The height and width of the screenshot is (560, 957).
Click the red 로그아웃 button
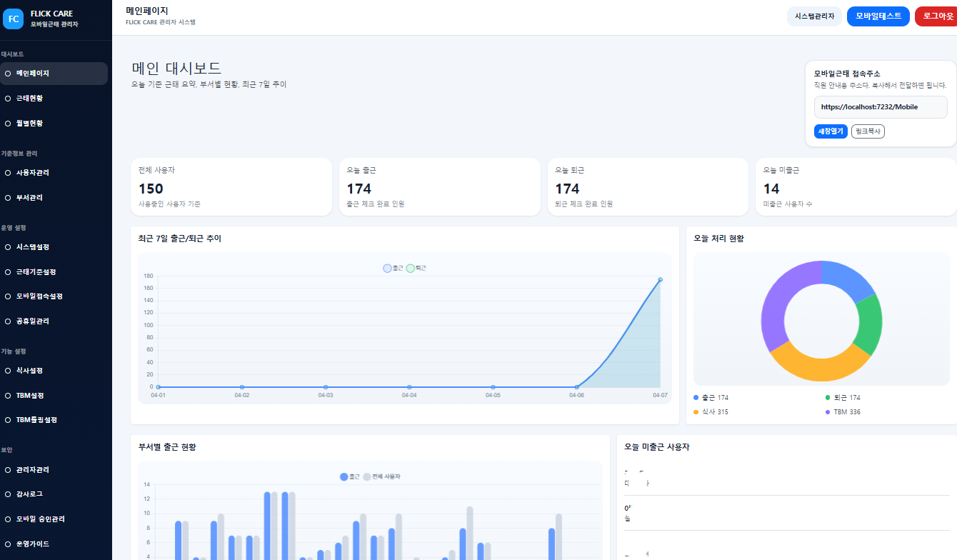coord(938,16)
